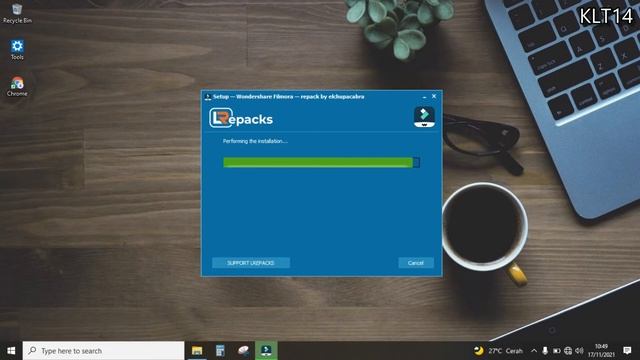Open the network tray icon
This screenshot has width=640, height=360.
point(568,351)
